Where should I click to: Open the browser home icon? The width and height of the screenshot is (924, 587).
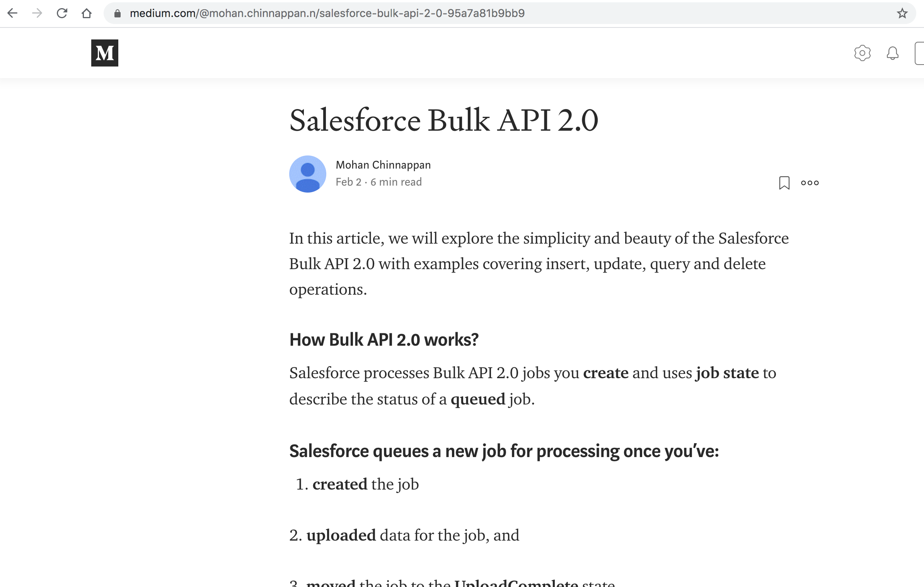coord(87,13)
